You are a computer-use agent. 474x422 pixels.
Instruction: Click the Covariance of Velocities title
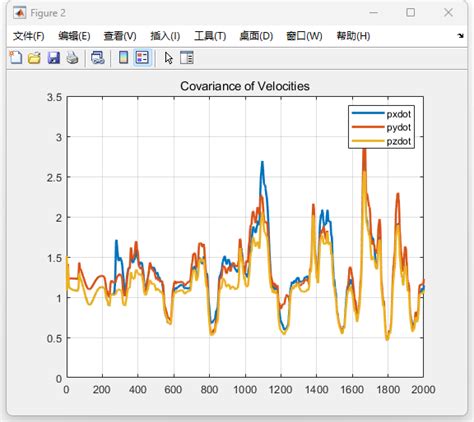[245, 86]
